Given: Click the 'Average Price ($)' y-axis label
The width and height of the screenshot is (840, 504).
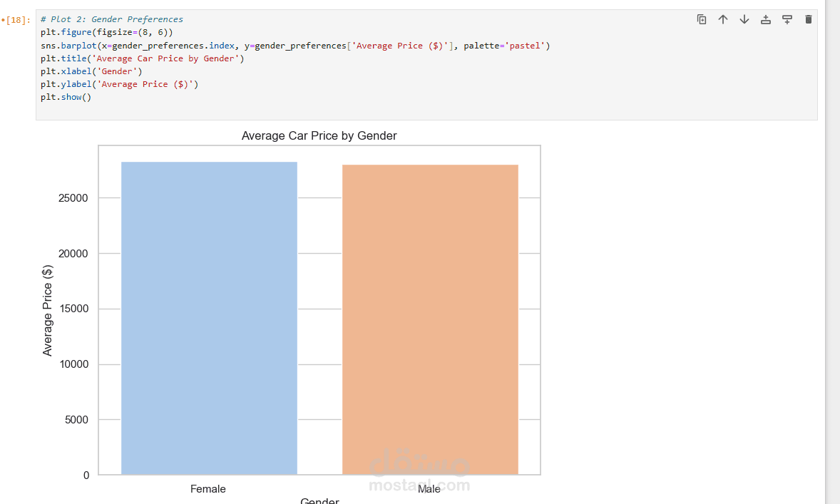Looking at the screenshot, I should [x=48, y=310].
